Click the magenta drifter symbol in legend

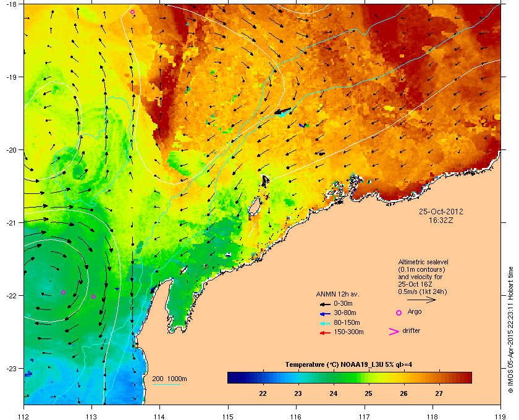(x=394, y=332)
